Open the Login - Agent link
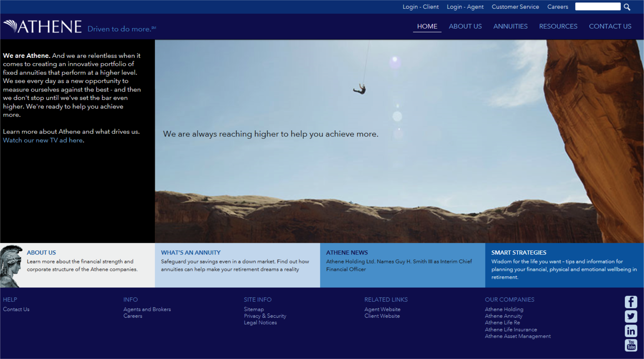Screen dimensions: 644x359 click(x=465, y=7)
